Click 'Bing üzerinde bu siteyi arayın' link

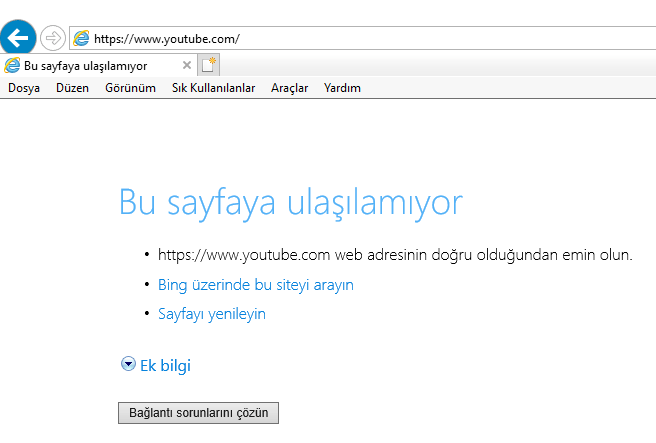256,285
